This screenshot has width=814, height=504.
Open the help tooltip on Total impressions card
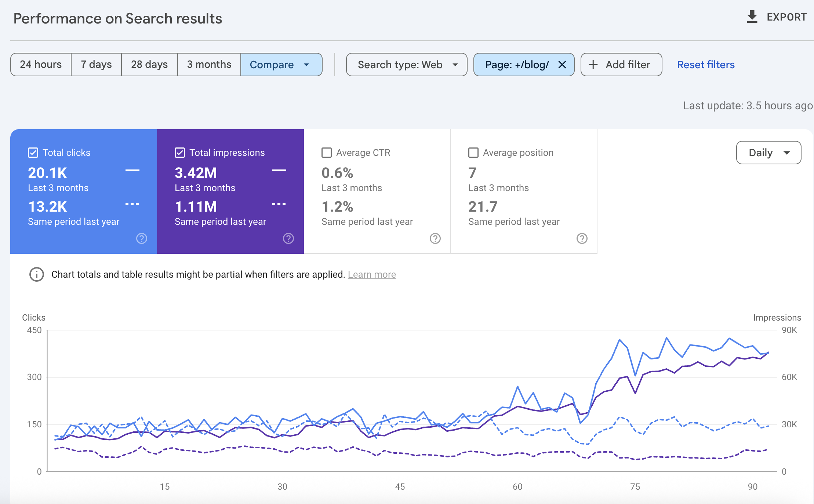coord(288,238)
